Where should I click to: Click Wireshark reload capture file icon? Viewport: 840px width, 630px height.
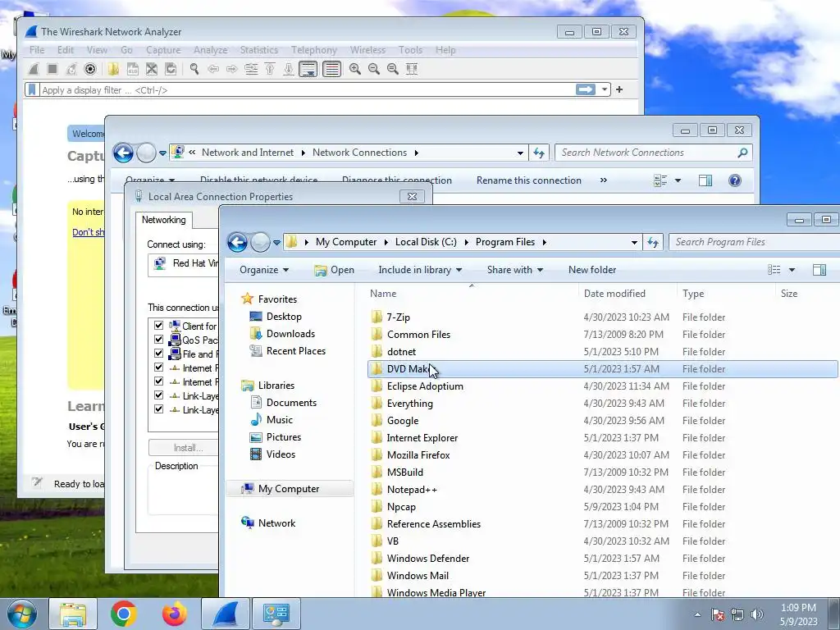(x=171, y=69)
